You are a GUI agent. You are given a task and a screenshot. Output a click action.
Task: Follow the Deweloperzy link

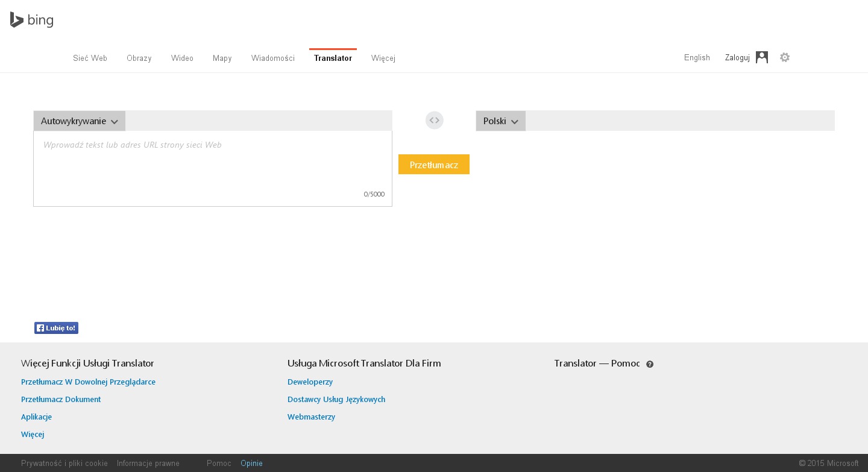[310, 382]
